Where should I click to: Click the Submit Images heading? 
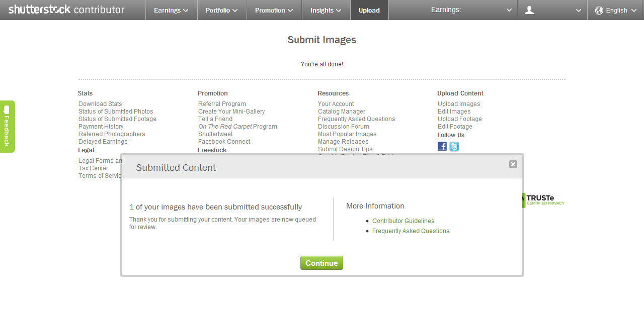322,40
